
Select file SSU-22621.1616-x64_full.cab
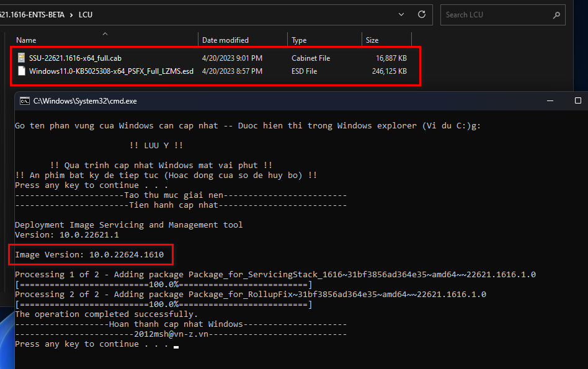pyautogui.click(x=76, y=58)
